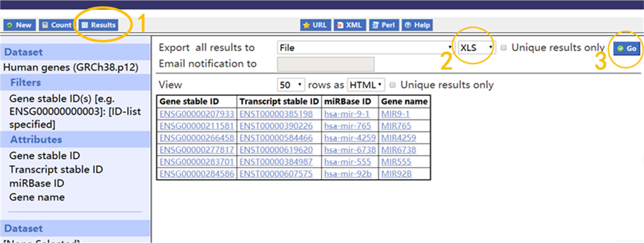Open gene link ENSG00000207933
This screenshot has height=243, width=644.
[x=197, y=114]
